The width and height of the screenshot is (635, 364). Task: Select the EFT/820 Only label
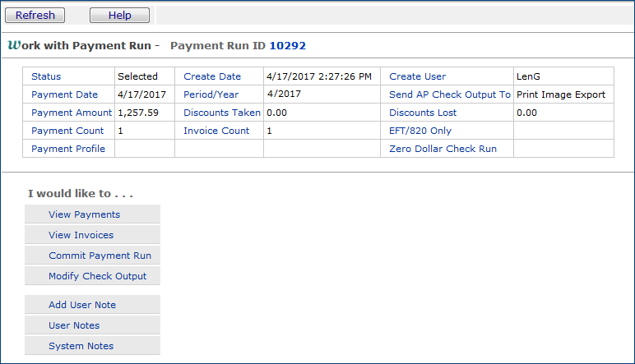420,131
